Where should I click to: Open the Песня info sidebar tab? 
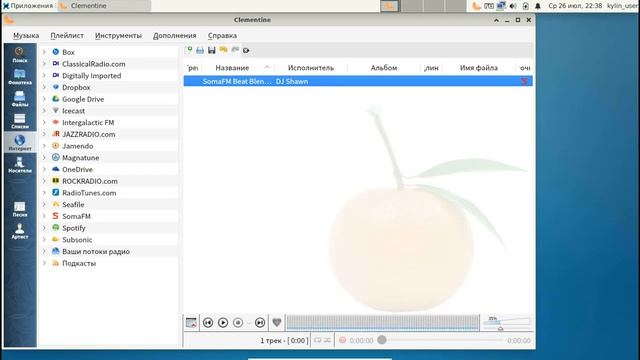pyautogui.click(x=20, y=209)
